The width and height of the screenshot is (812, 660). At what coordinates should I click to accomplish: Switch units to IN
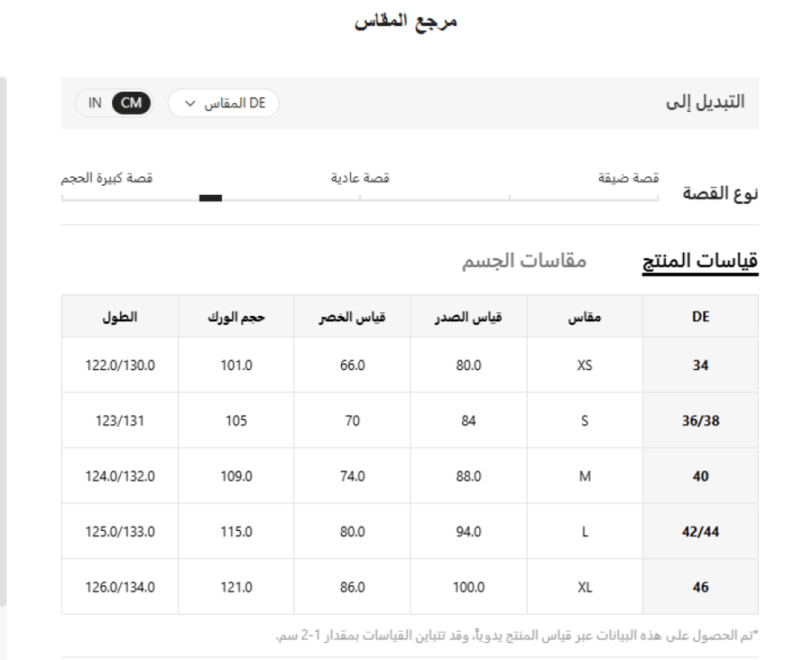[95, 103]
